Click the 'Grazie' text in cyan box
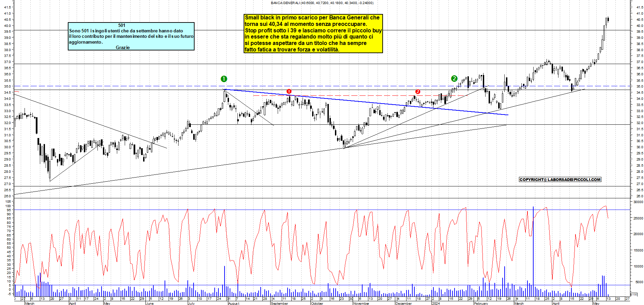Viewport: 644px width, 305px height. pos(123,47)
